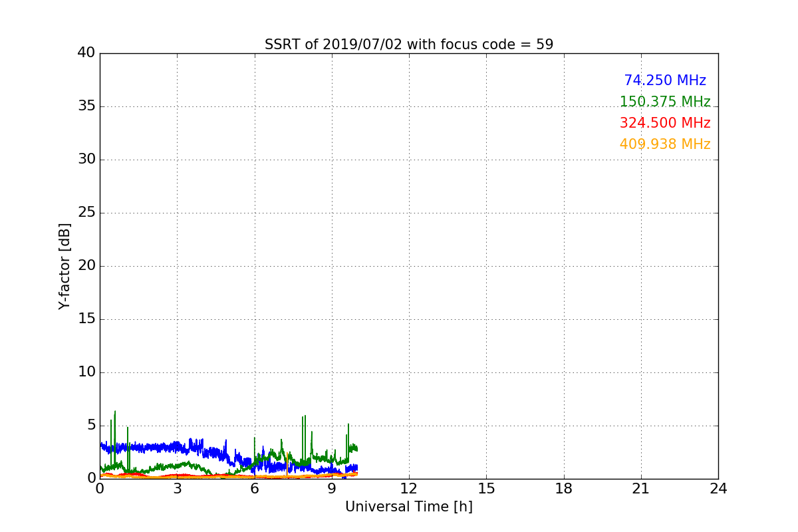Click the x-axis tick label 12

(409, 489)
